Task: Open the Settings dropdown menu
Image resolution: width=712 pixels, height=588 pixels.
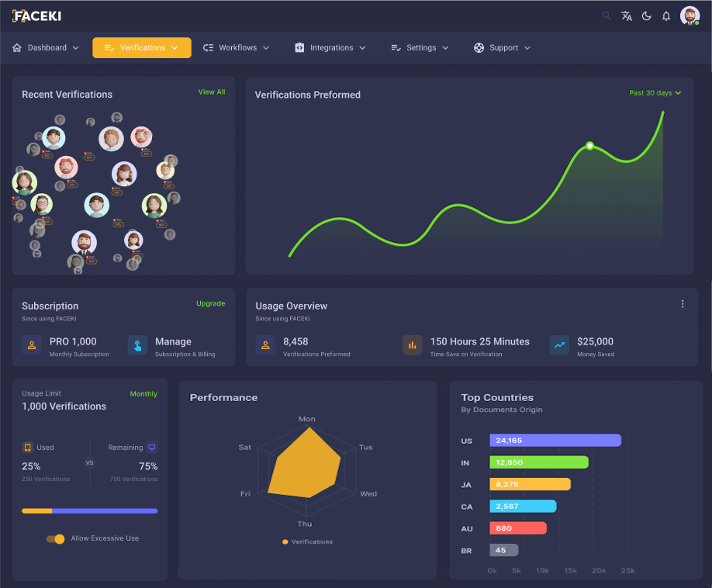Action: [420, 48]
